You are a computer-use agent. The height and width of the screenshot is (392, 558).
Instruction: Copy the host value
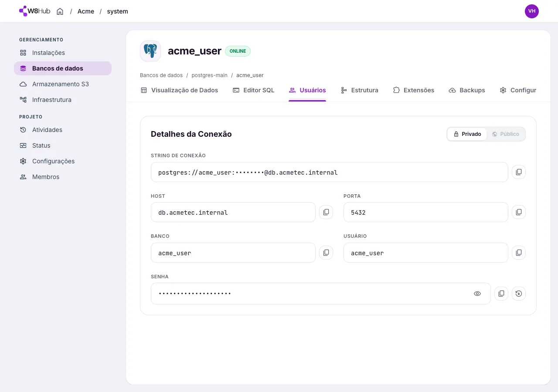(326, 212)
